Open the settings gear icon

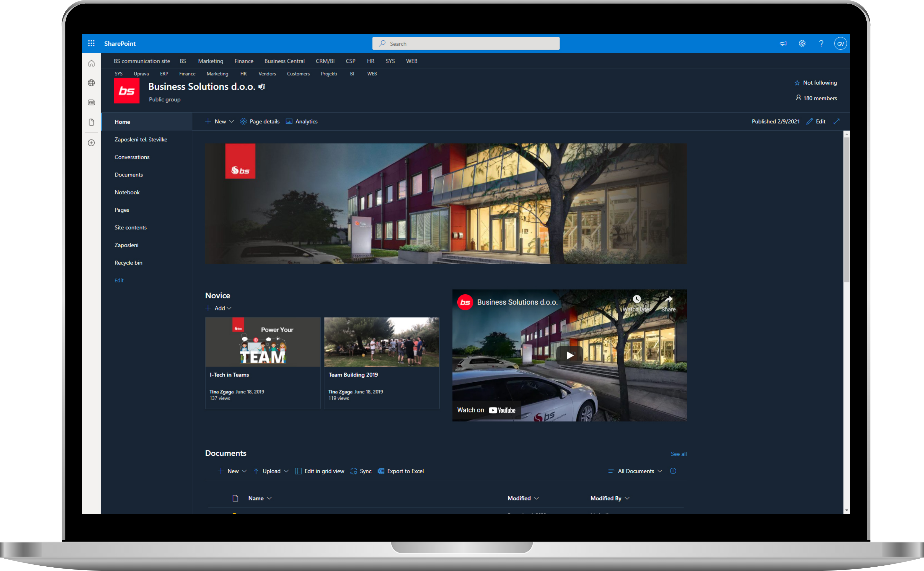point(802,44)
